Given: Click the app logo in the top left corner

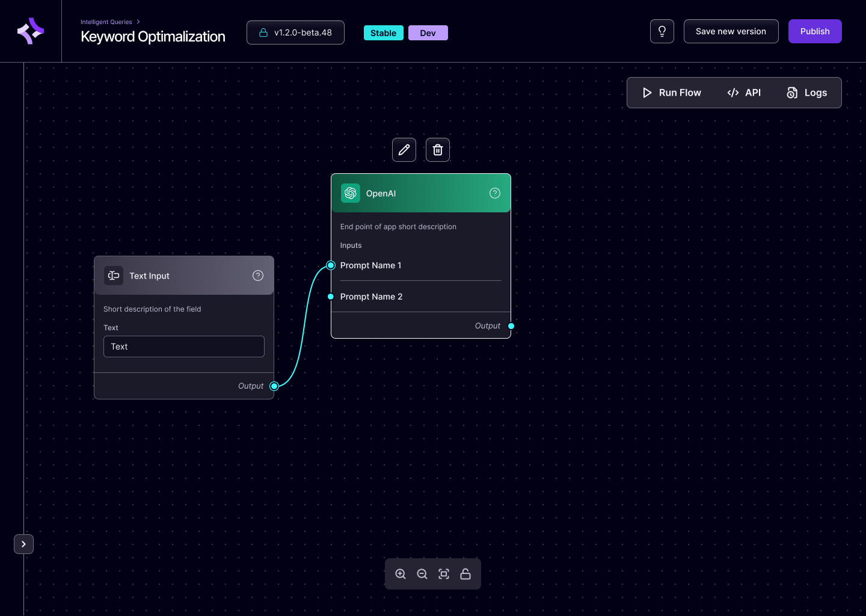Looking at the screenshot, I should coord(30,30).
